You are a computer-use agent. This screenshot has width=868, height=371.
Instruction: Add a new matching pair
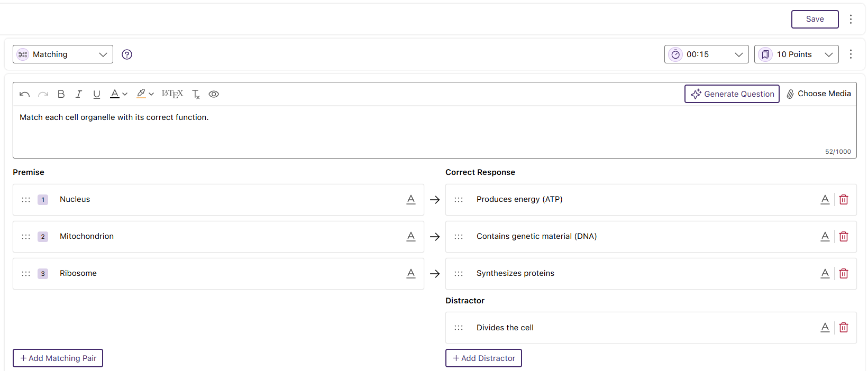[x=58, y=358]
